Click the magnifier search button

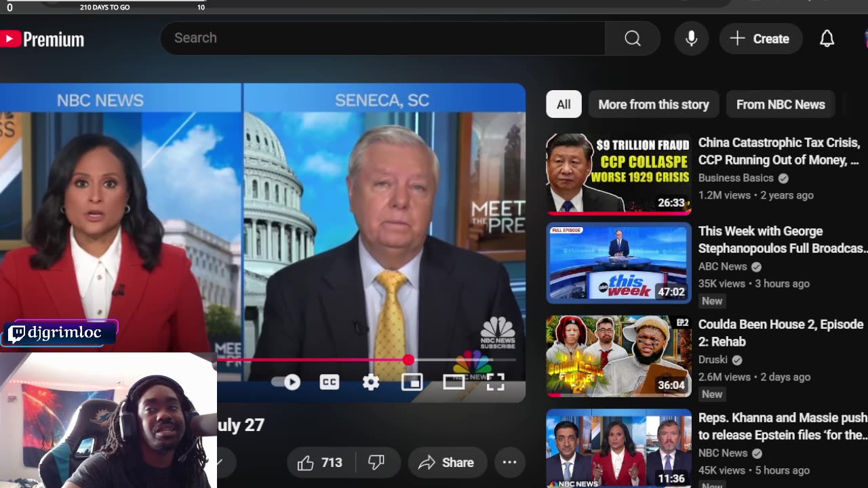pyautogui.click(x=633, y=39)
